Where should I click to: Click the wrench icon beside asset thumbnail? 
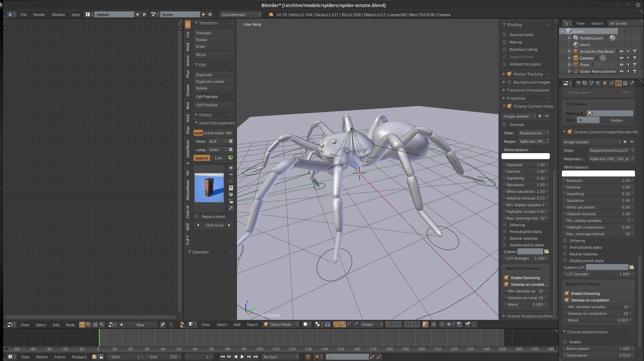(x=231, y=208)
